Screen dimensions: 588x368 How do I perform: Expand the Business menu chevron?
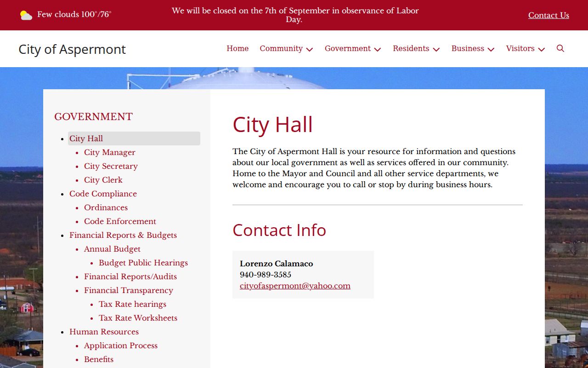(491, 49)
